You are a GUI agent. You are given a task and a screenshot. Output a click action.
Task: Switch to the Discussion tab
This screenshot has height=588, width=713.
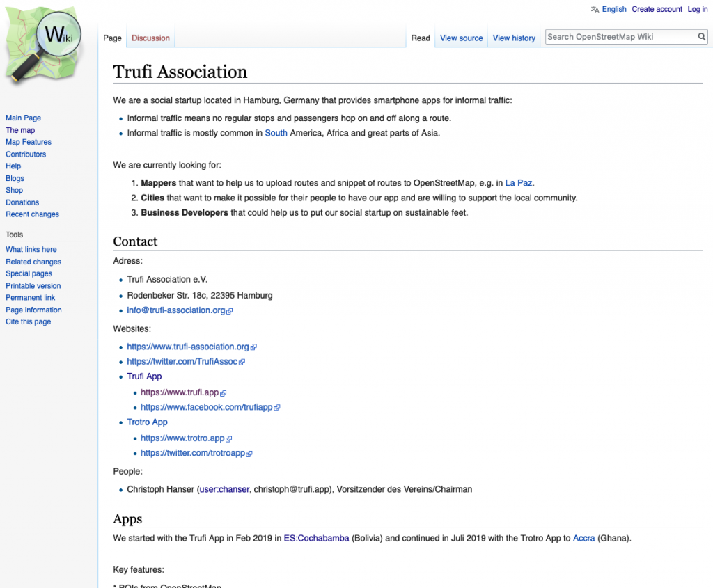150,38
